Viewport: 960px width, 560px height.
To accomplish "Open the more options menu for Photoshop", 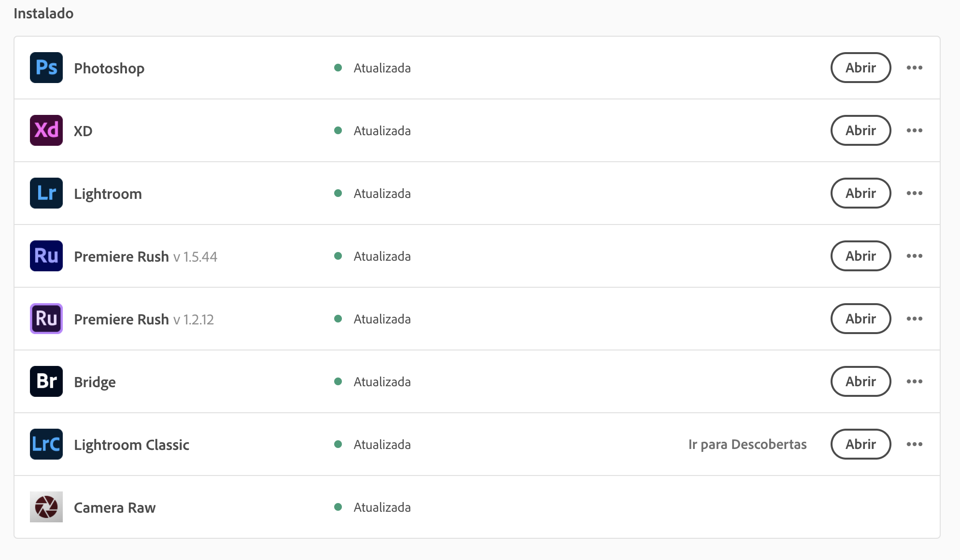I will point(915,68).
